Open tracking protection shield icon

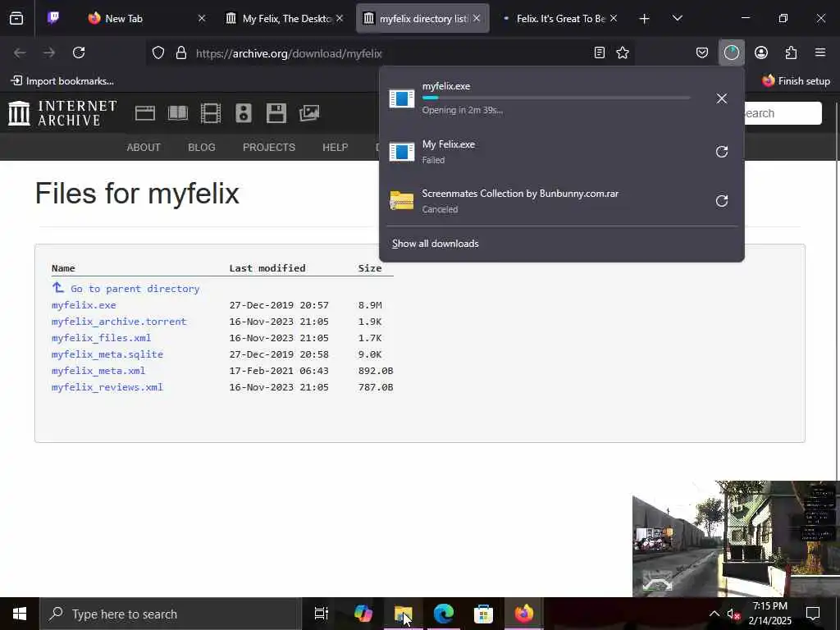158,52
